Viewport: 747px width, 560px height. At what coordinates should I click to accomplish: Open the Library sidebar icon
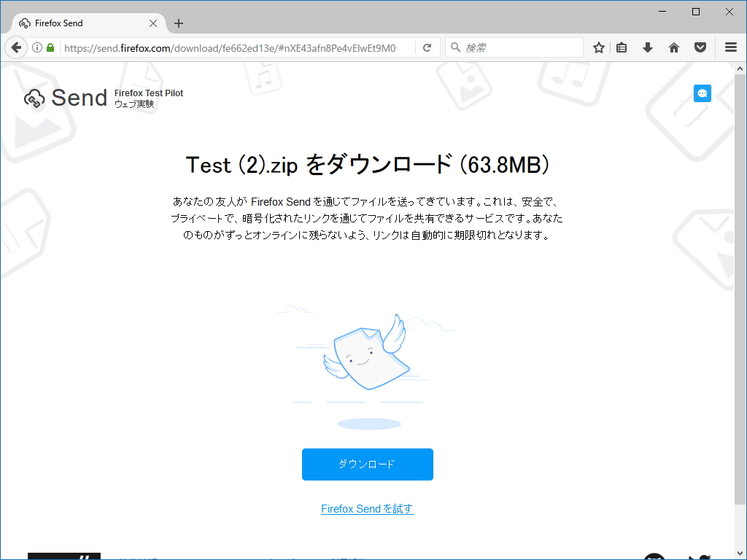coord(621,47)
